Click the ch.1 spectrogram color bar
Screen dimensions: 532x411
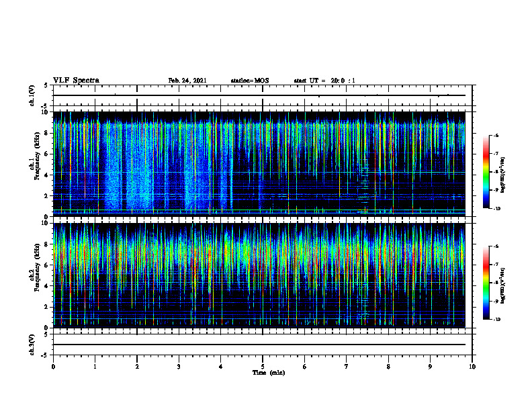click(x=486, y=172)
